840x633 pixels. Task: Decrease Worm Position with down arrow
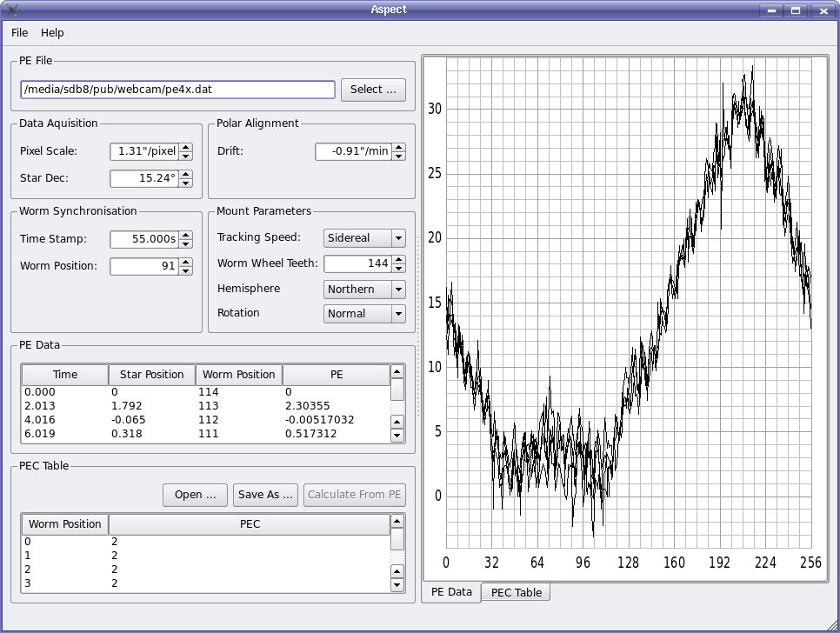pyautogui.click(x=186, y=270)
